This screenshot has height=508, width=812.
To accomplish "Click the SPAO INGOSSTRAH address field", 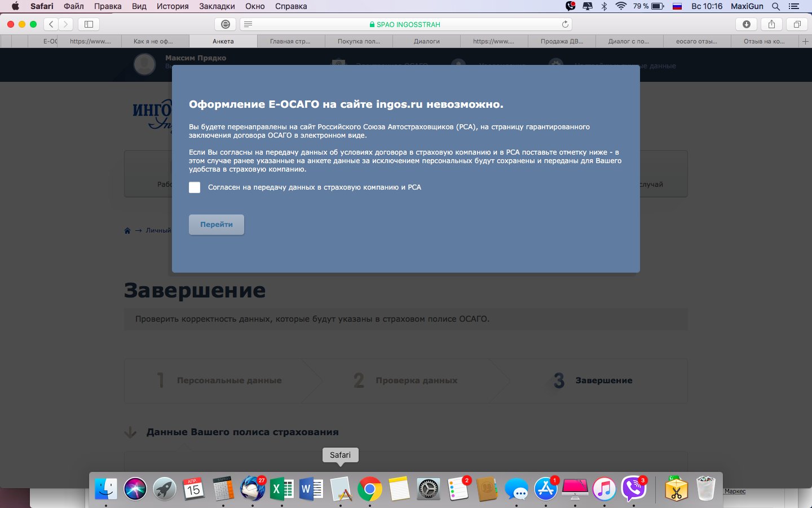I will pos(406,24).
